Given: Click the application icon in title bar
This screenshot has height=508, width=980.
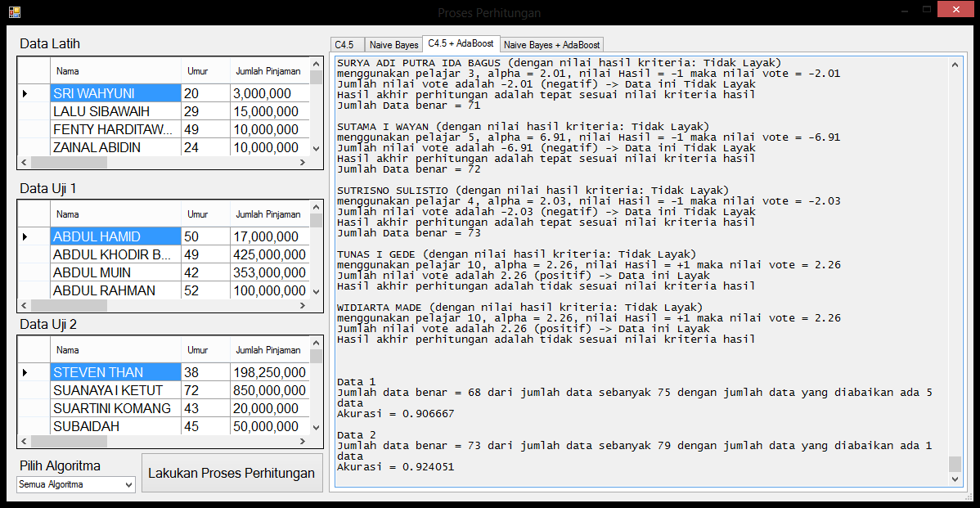Looking at the screenshot, I should point(14,12).
